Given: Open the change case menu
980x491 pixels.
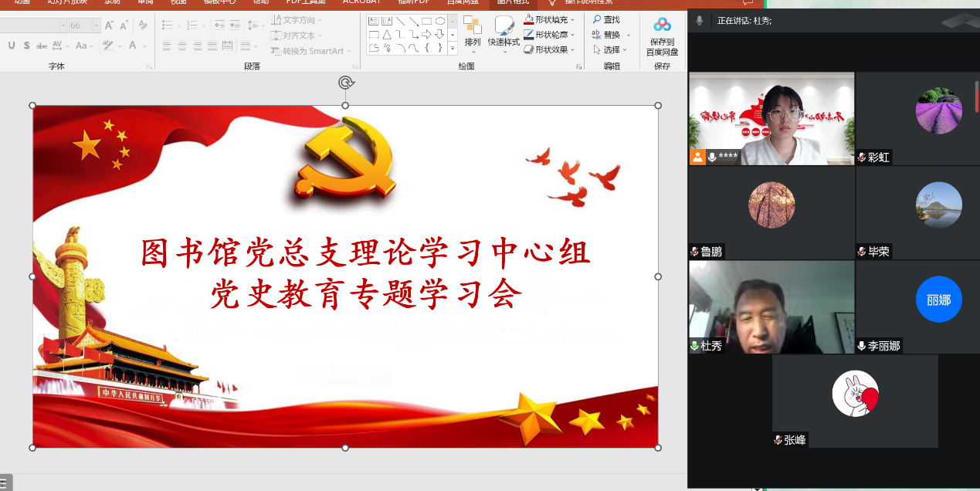Looking at the screenshot, I should pos(84,46).
